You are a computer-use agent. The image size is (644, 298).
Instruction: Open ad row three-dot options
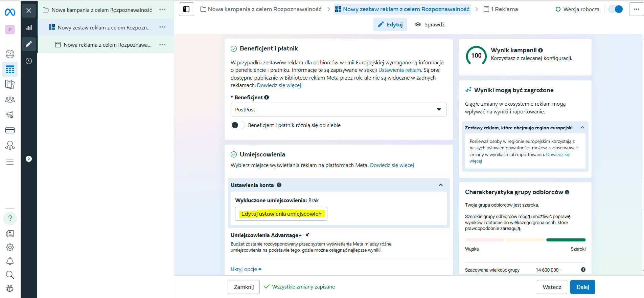[x=162, y=45]
